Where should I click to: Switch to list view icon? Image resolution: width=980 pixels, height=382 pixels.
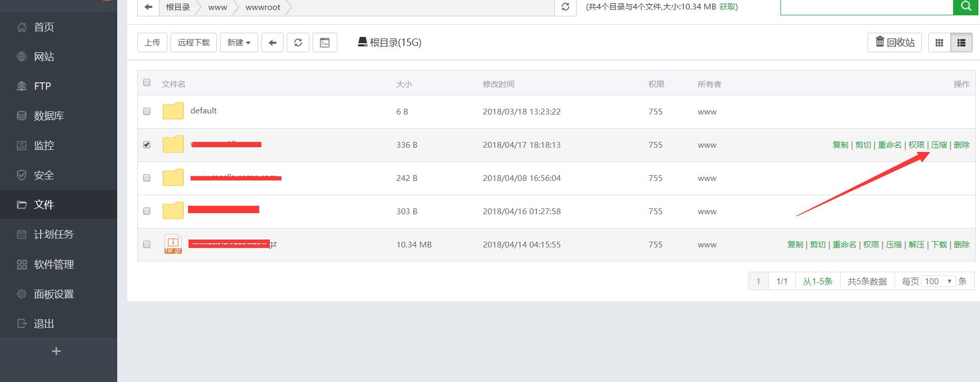(961, 43)
